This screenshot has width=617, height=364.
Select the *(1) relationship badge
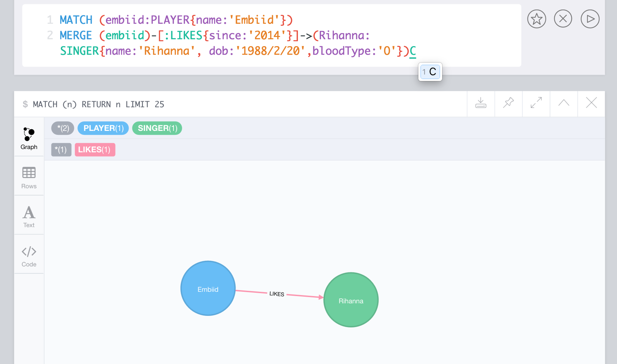(x=61, y=150)
